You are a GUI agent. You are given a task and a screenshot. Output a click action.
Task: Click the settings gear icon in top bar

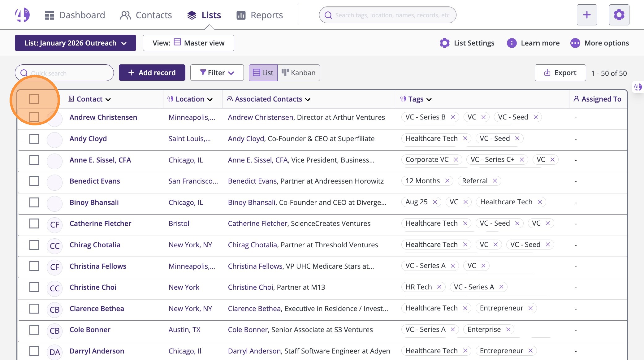point(619,15)
